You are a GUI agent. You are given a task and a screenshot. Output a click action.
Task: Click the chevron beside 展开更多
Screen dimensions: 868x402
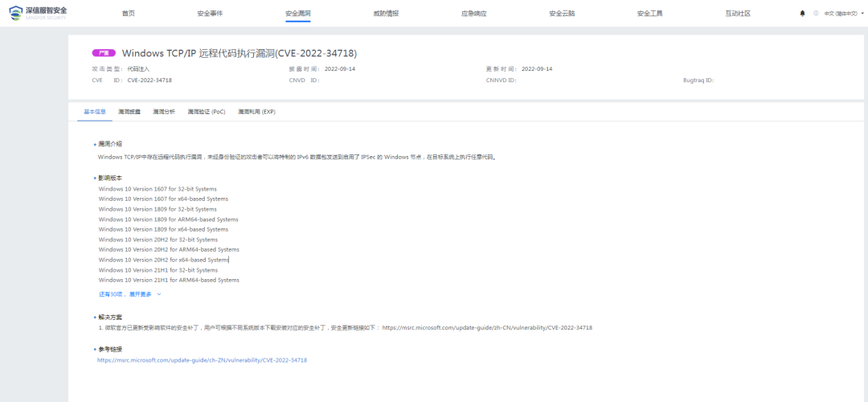(x=159, y=294)
